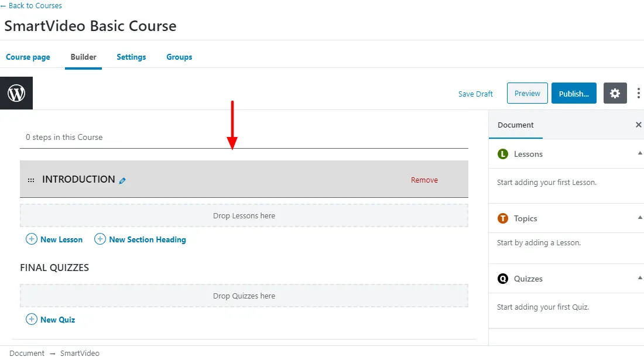
Task: Switch to the Course page tab
Action: pos(28,57)
